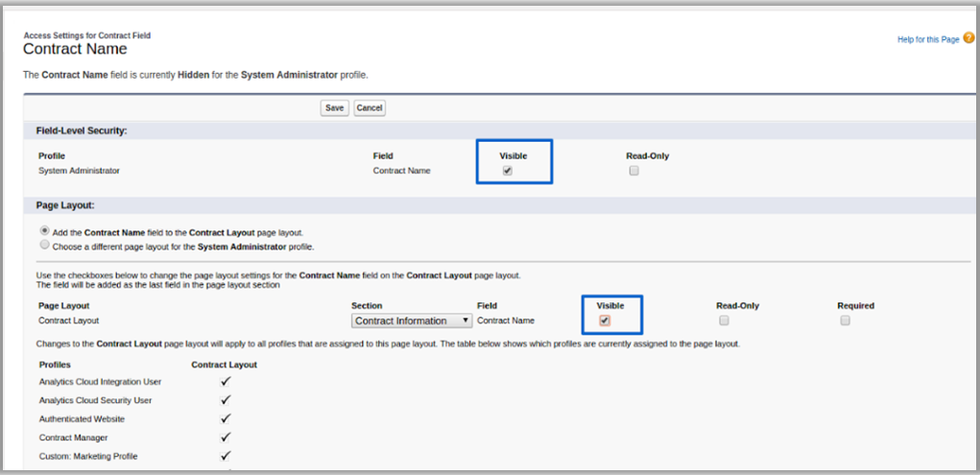Click the Contract Name page heading
The height and width of the screenshot is (475, 980).
(75, 49)
